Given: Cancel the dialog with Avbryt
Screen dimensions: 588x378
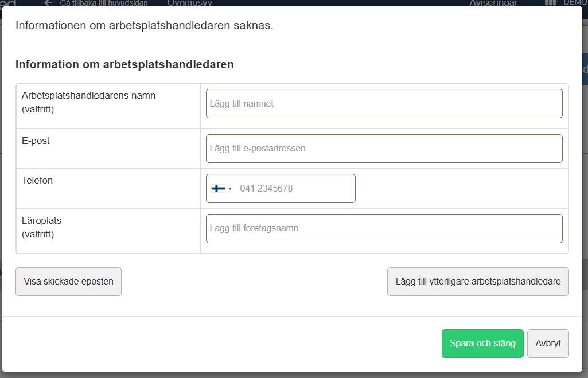Looking at the screenshot, I should pos(548,343).
